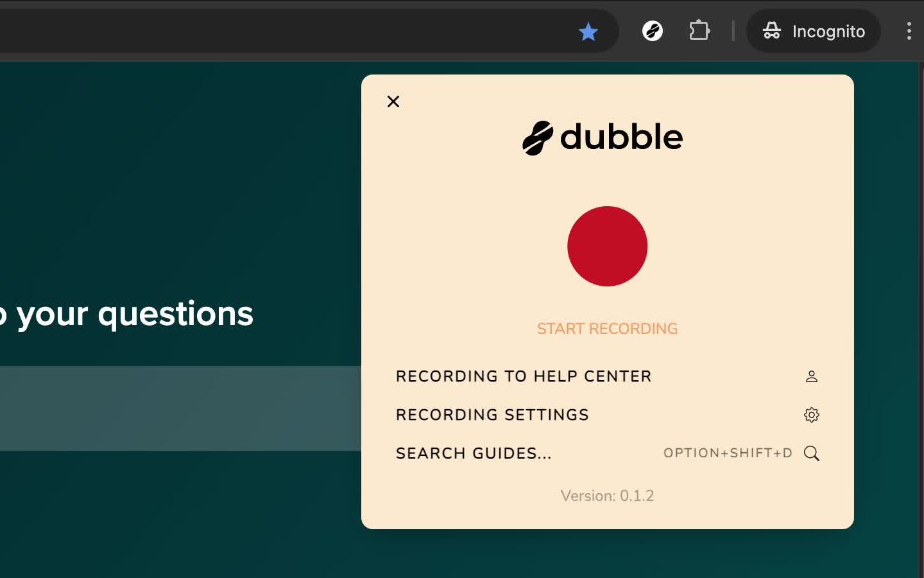
Task: Click the dubble logo in the popup
Action: [x=603, y=137]
